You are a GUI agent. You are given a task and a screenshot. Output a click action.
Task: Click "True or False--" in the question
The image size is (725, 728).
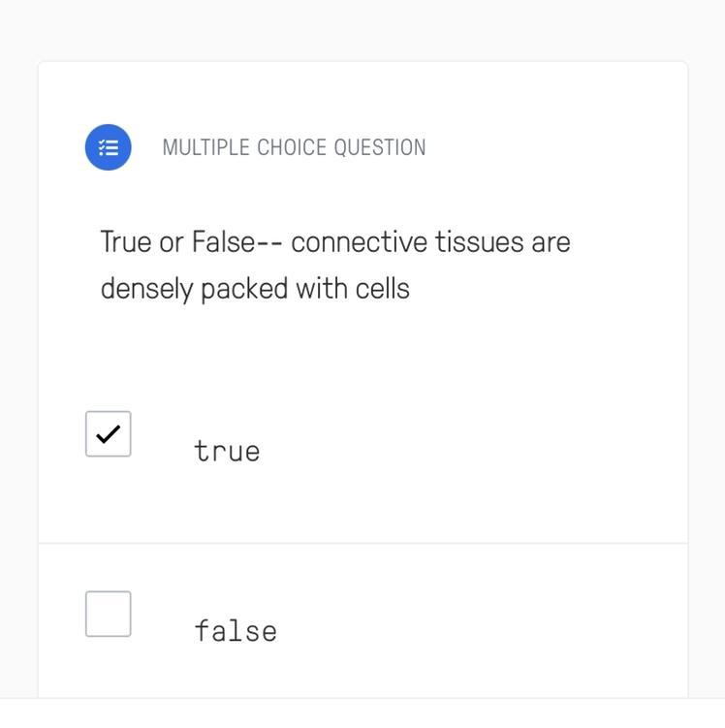point(191,241)
